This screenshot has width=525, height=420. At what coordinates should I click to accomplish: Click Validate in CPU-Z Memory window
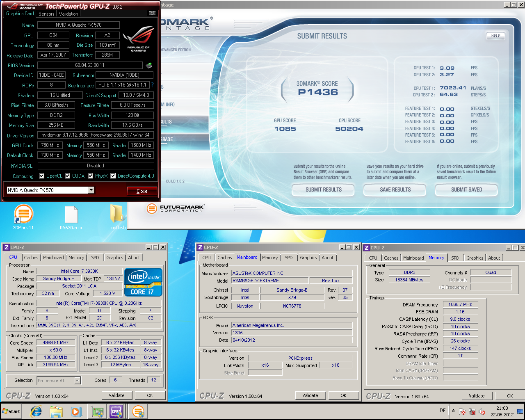point(477,396)
